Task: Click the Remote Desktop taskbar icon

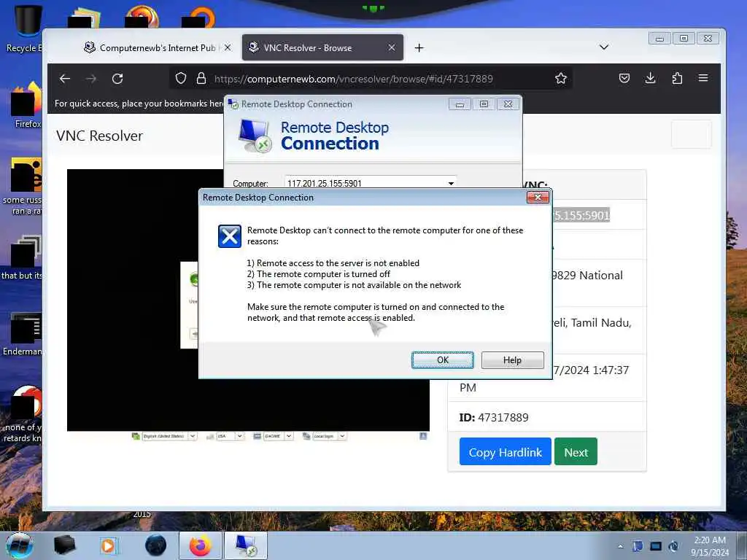Action: (x=246, y=545)
